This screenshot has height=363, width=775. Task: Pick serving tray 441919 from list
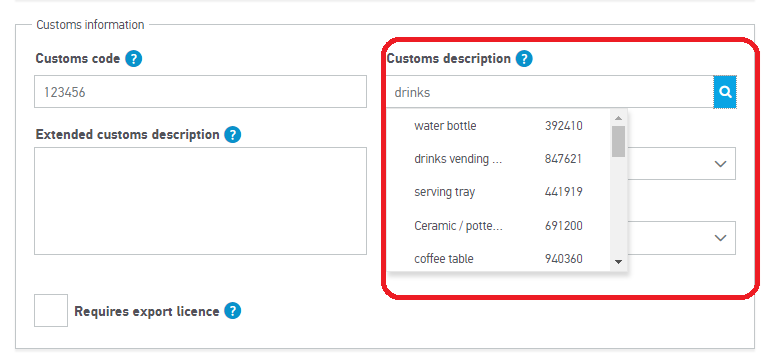coord(499,192)
